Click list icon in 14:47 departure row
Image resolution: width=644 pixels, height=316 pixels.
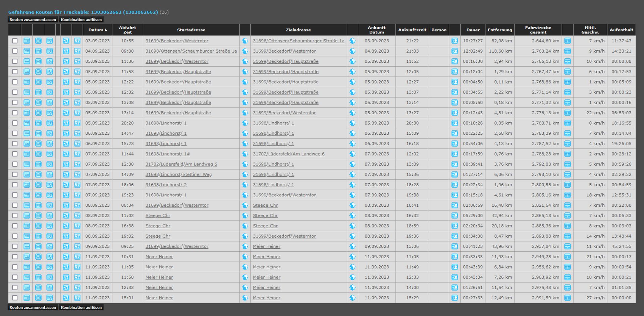[38, 133]
